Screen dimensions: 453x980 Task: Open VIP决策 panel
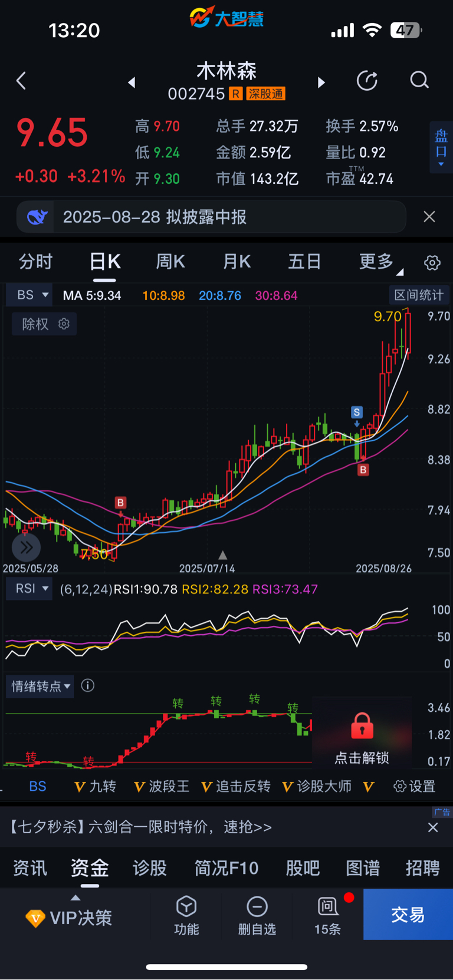69,918
